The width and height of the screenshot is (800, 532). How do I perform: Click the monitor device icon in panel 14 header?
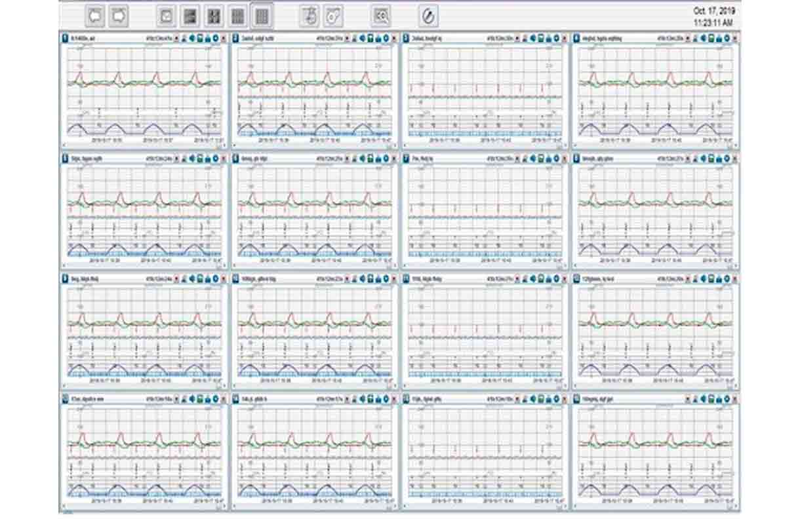point(371,398)
